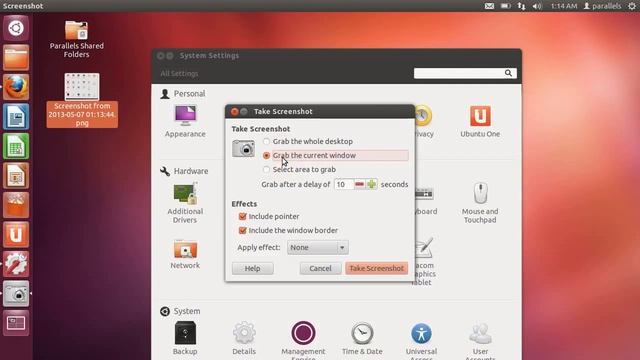Open the battery indicator menu
This screenshot has width=640, height=360.
tap(505, 6)
